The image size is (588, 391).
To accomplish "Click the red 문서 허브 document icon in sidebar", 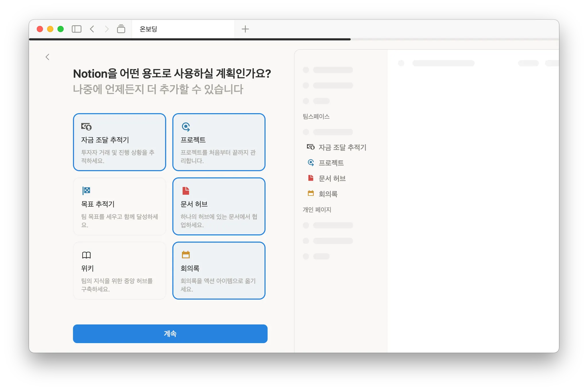I will (311, 178).
